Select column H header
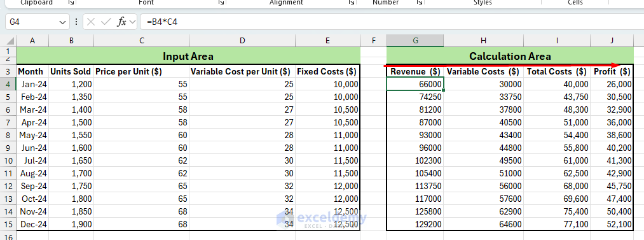 (x=483, y=41)
